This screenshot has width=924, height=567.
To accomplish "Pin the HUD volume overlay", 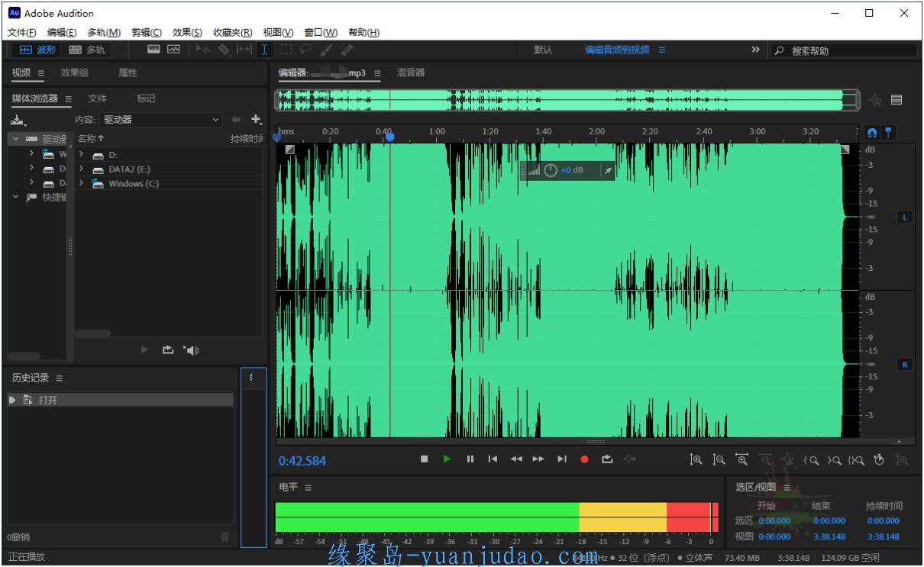I will coord(608,171).
